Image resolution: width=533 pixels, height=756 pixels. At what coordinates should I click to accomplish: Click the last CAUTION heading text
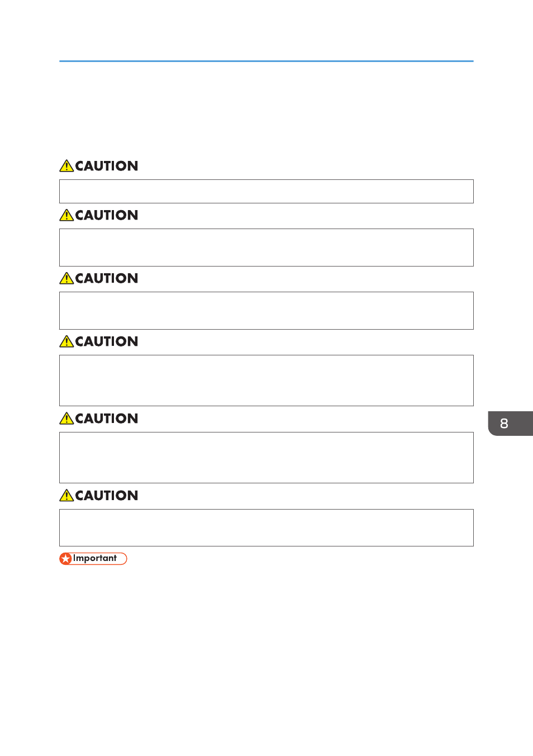(x=107, y=496)
